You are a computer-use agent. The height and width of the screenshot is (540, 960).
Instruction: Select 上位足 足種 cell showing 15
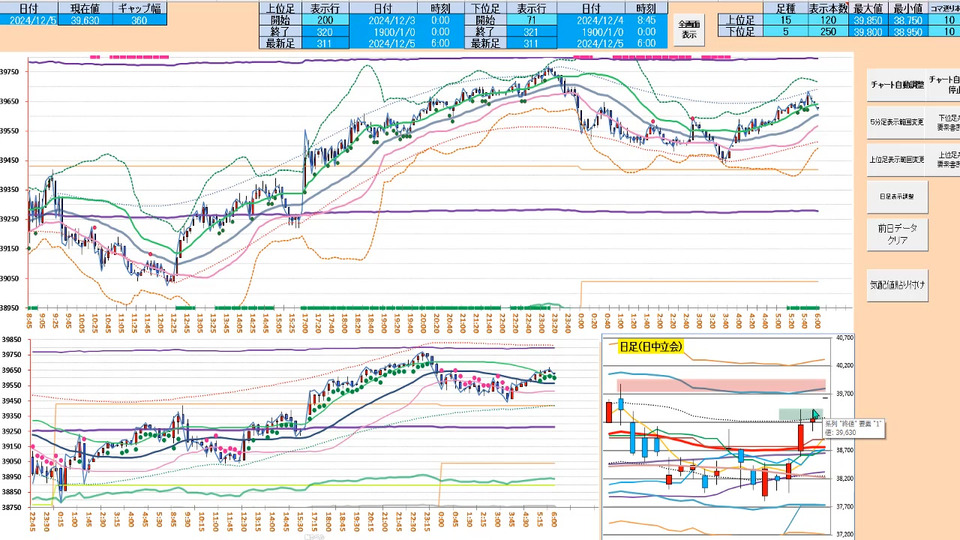[786, 20]
